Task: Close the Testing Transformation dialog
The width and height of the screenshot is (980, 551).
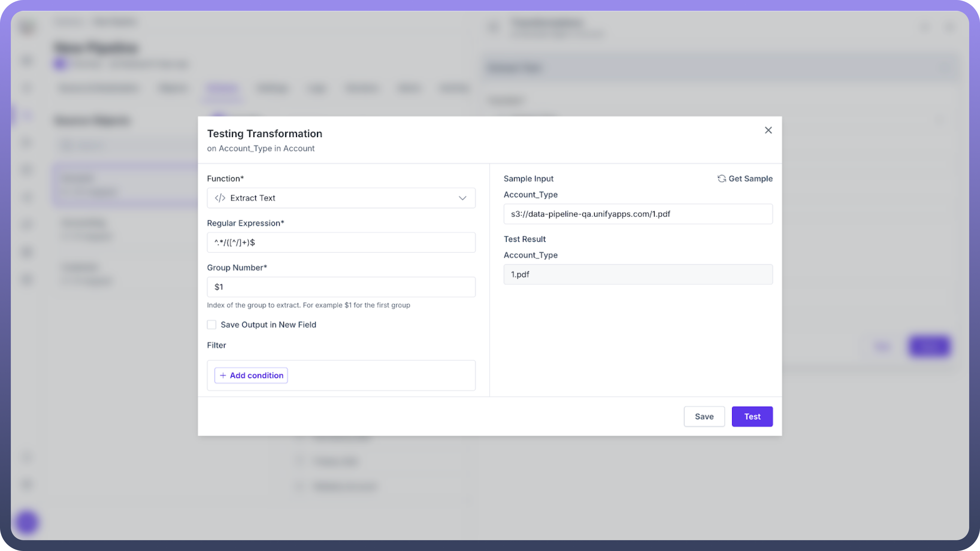Action: 768,130
